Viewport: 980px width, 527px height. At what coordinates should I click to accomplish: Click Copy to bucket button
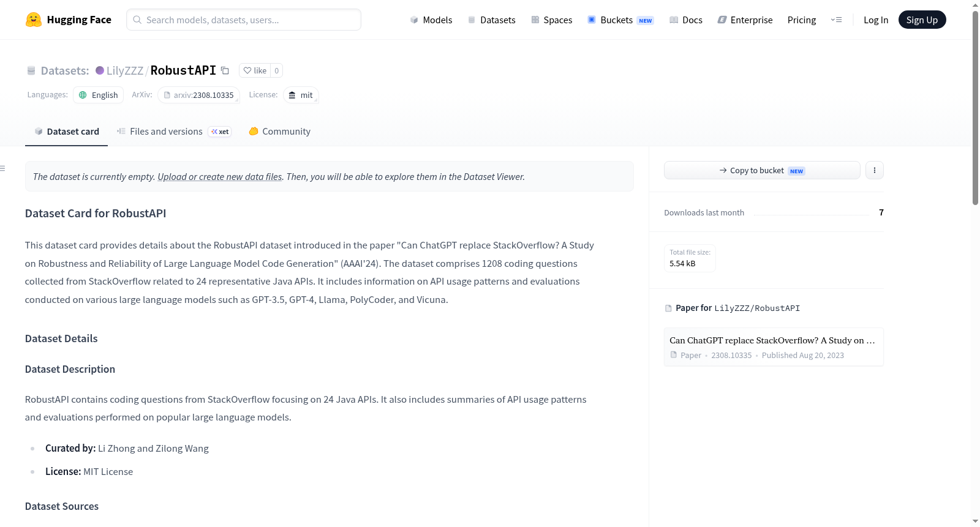pos(762,170)
